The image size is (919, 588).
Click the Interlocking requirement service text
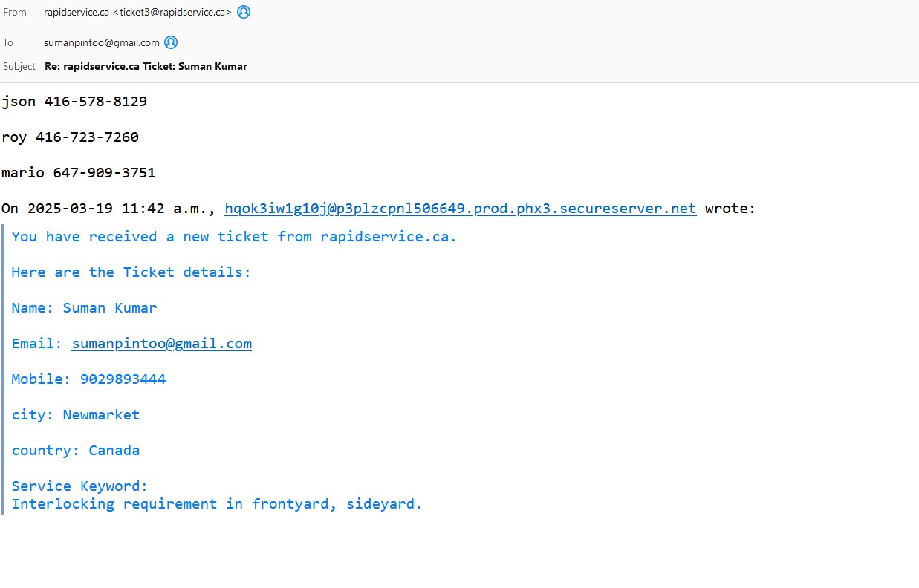216,504
